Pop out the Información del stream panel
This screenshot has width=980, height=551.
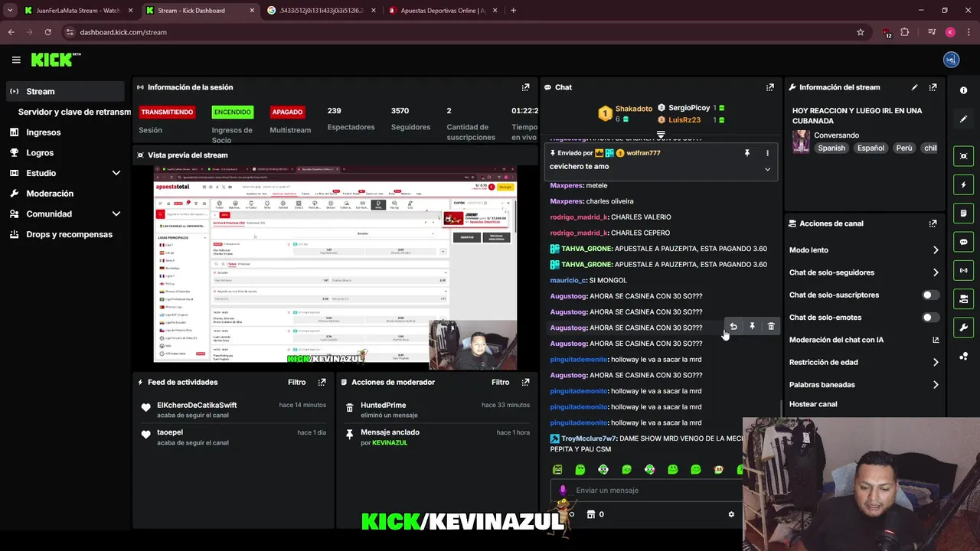tap(933, 87)
